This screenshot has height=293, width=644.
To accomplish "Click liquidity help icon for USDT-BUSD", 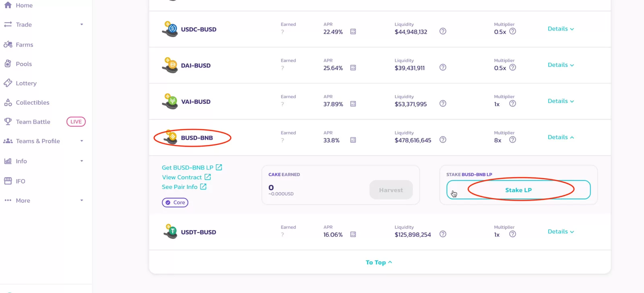I will point(443,234).
